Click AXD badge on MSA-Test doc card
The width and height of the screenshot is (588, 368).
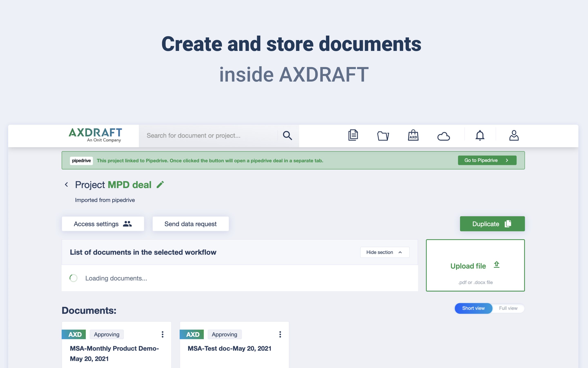point(192,334)
